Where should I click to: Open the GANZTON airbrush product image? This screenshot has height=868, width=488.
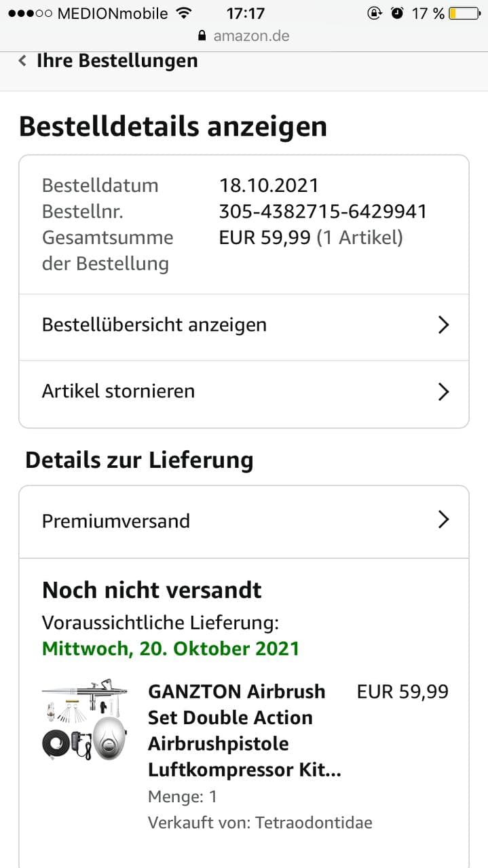click(x=85, y=718)
